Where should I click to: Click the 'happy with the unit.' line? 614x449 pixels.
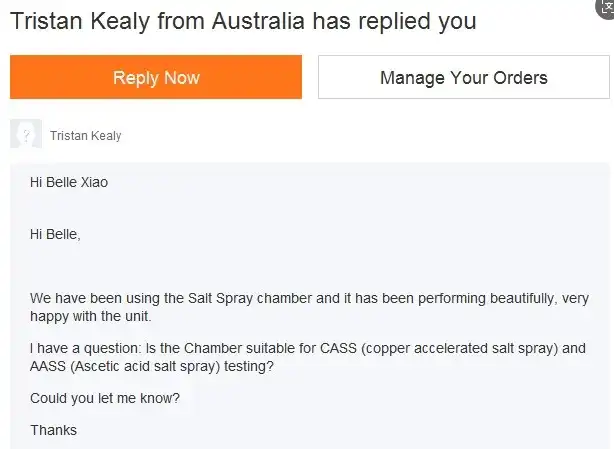[91, 317]
